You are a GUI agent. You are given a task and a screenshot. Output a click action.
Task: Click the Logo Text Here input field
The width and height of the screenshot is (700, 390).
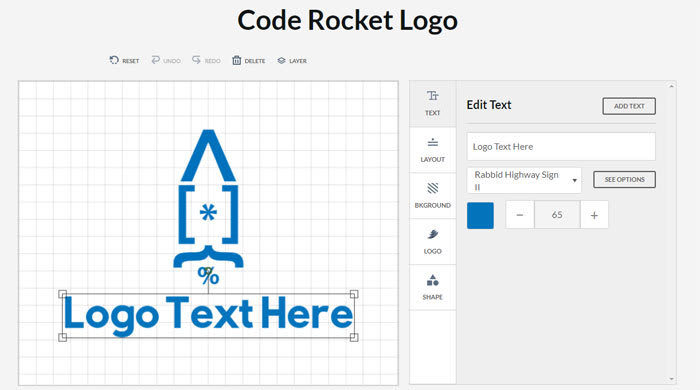(x=561, y=146)
